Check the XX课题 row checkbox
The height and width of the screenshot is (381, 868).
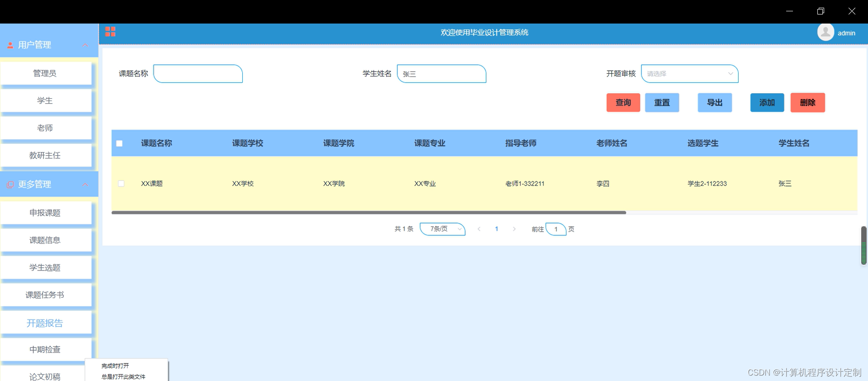(x=121, y=184)
